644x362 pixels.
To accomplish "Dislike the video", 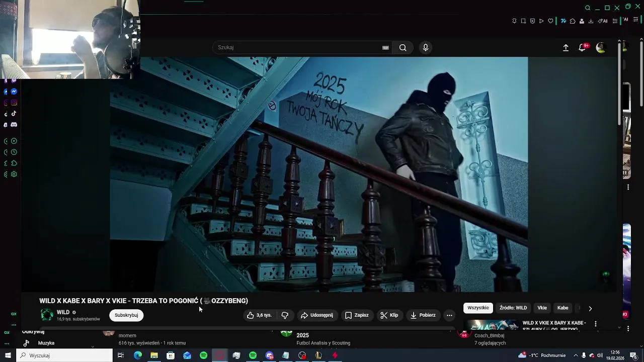I will pyautogui.click(x=285, y=315).
